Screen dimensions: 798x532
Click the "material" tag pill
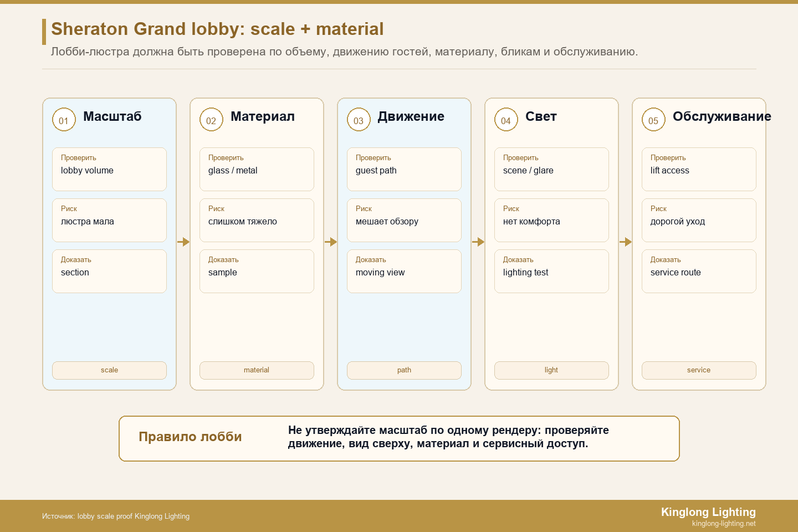point(257,370)
